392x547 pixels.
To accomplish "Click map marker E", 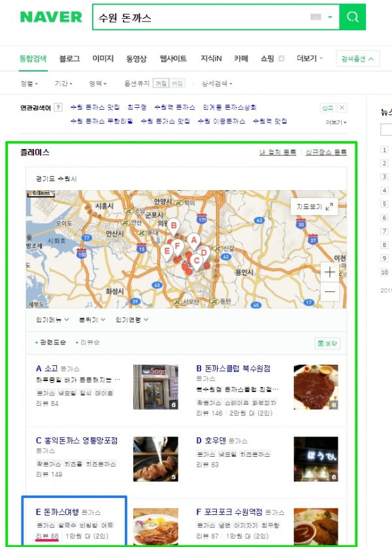I will [x=167, y=252].
